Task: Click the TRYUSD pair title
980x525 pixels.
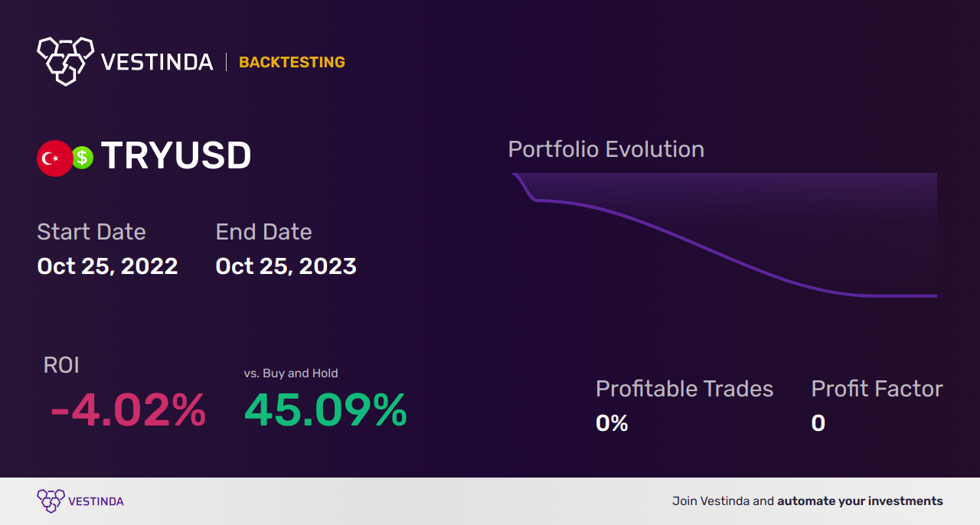Action: click(x=176, y=156)
